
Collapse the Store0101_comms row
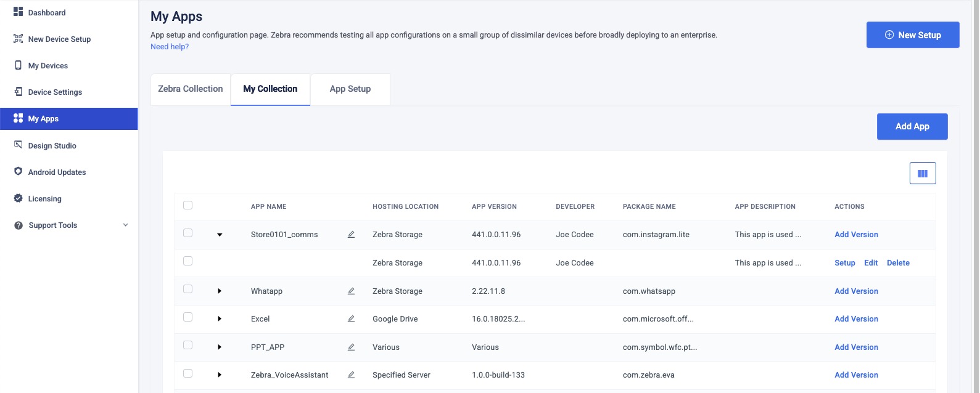coord(220,235)
